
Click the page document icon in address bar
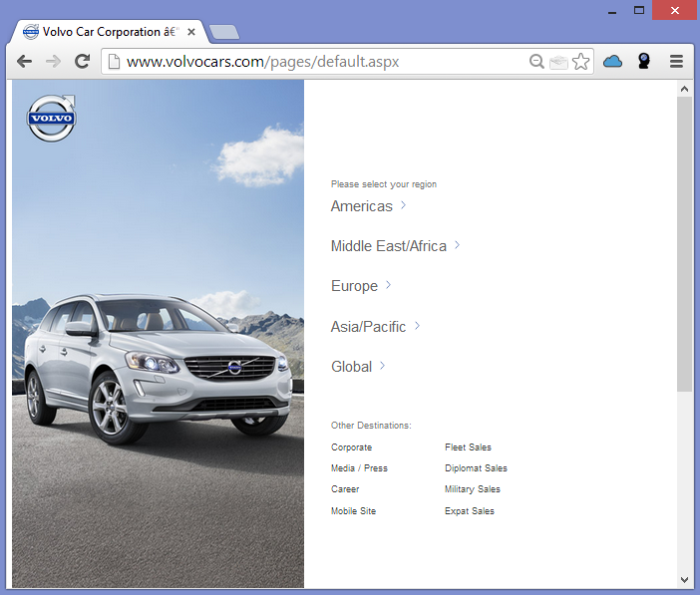coord(115,62)
